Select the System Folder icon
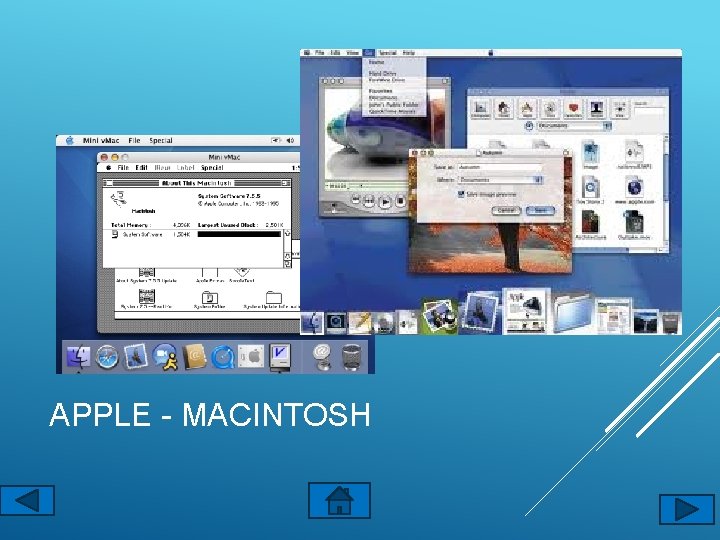Screen dimensions: 720x540 point(209,297)
